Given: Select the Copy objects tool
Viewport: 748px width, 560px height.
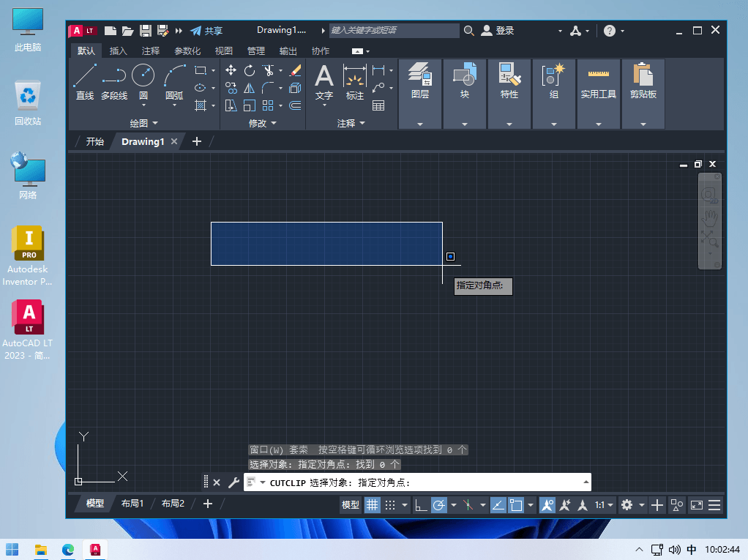Looking at the screenshot, I should point(231,88).
